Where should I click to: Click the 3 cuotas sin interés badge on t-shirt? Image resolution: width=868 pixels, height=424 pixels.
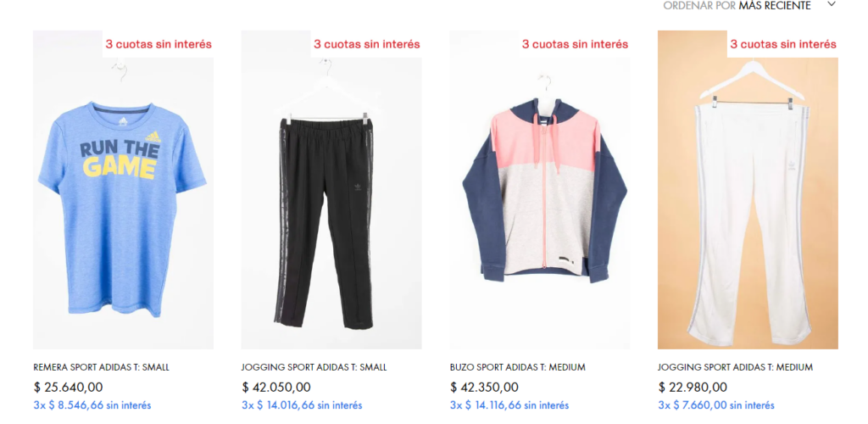159,44
